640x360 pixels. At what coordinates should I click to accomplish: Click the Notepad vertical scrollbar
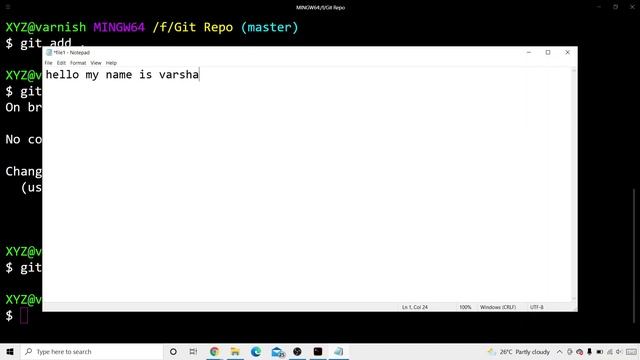pos(574,184)
